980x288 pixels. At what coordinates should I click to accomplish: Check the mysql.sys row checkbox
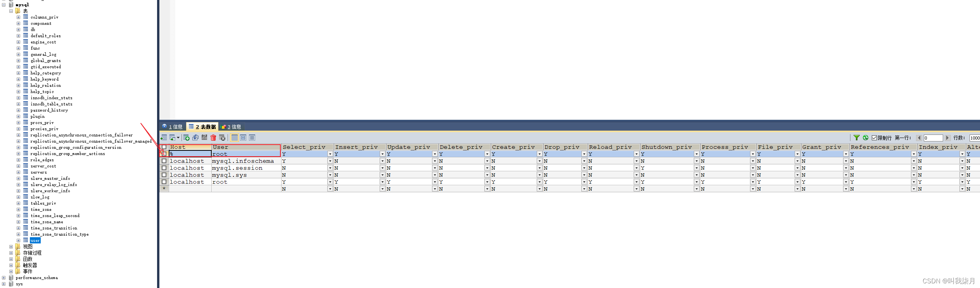coord(164,175)
